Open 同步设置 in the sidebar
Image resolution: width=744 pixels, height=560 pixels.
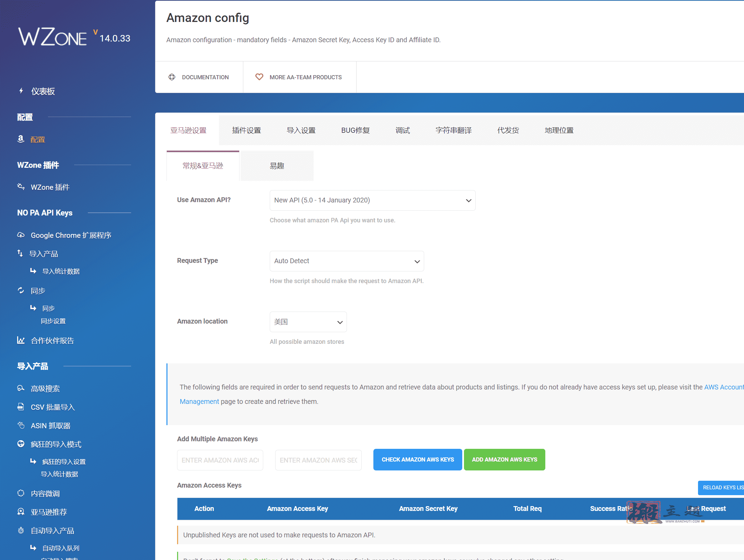coord(53,321)
